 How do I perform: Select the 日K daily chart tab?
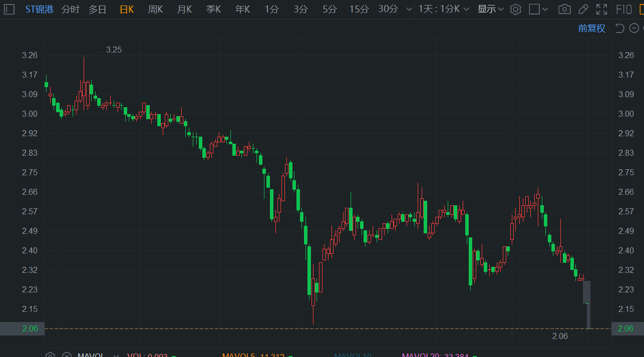[127, 9]
